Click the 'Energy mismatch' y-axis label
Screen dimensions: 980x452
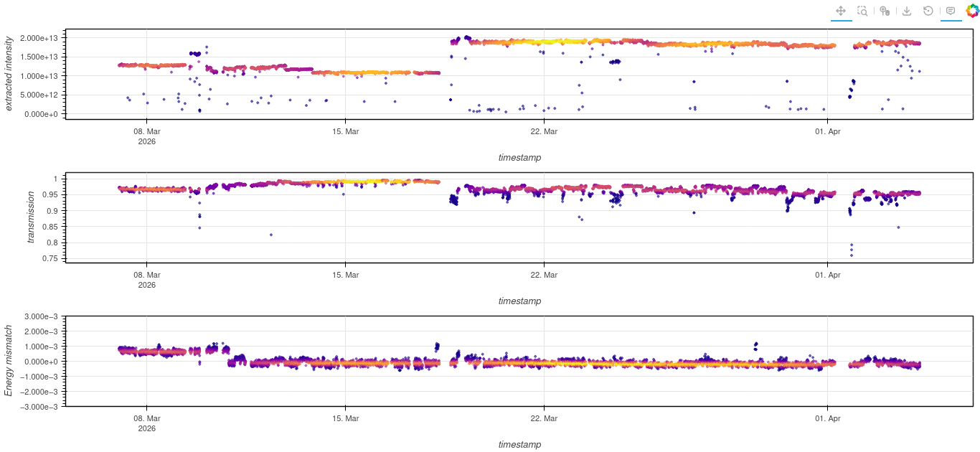(9, 361)
